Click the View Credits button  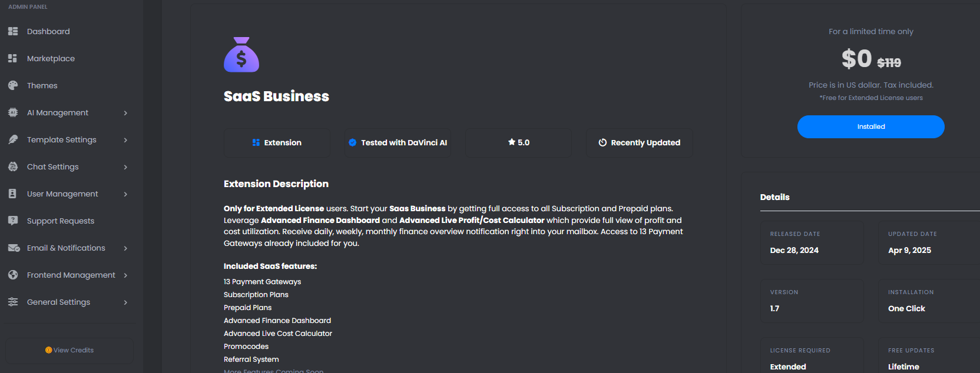click(x=69, y=350)
